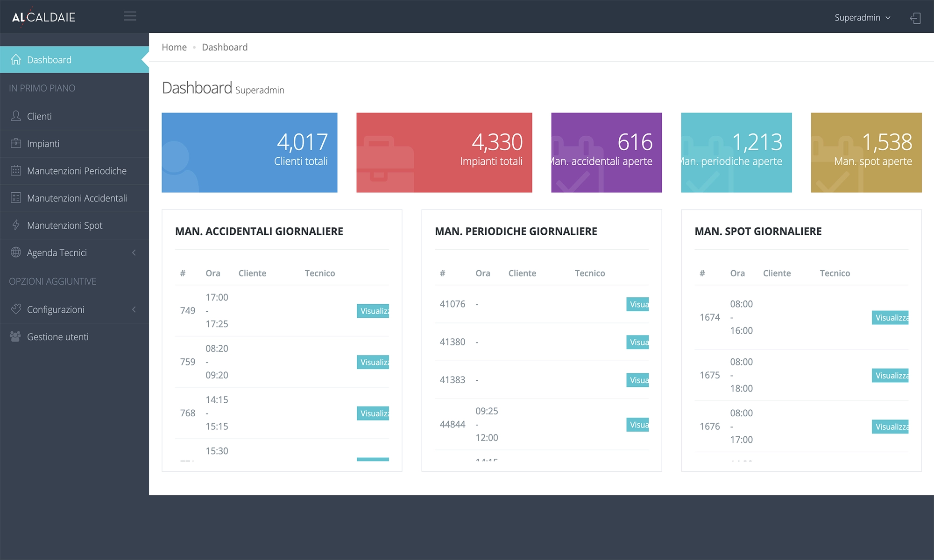Image resolution: width=934 pixels, height=560 pixels.
Task: Expand the Configurazioni submenu arrow
Action: tap(134, 309)
